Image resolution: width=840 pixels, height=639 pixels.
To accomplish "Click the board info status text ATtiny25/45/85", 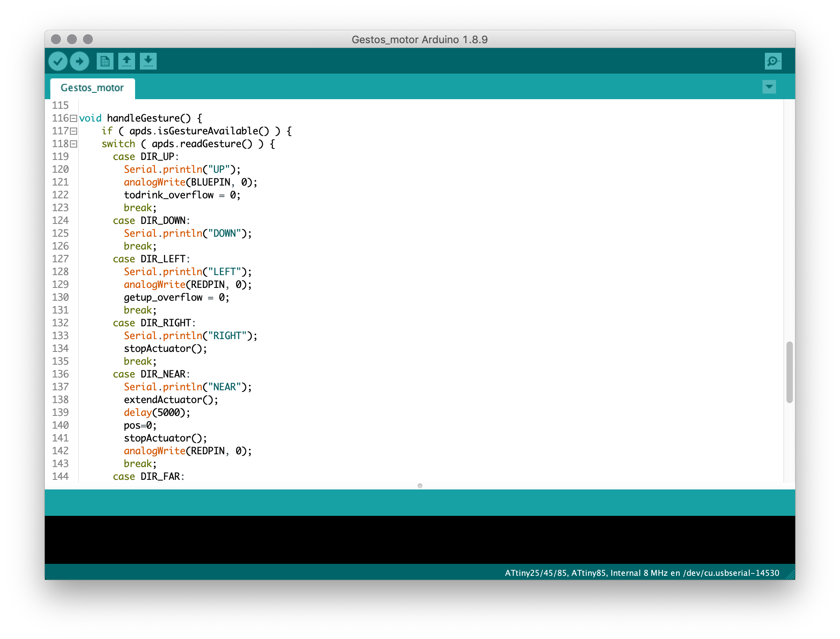I will (642, 573).
